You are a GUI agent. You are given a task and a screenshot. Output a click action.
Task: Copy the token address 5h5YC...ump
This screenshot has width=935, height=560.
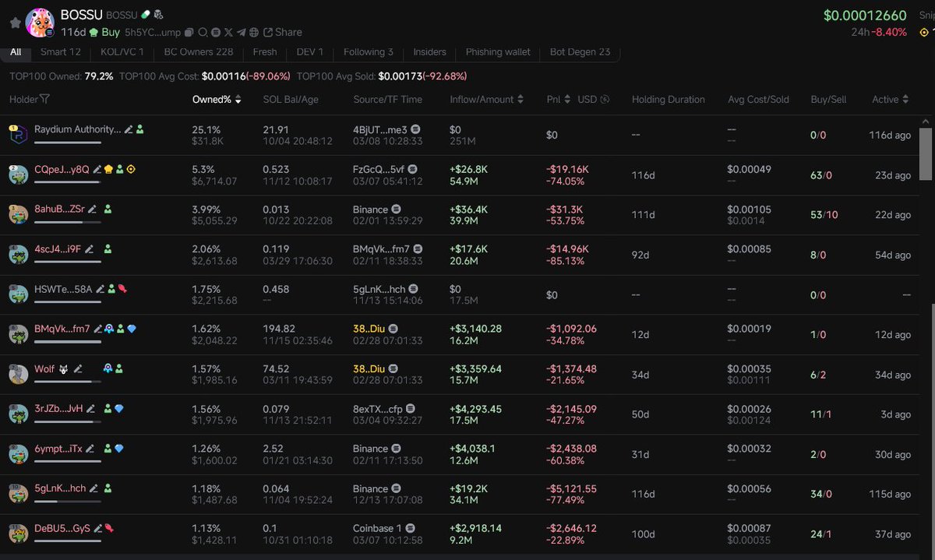click(189, 32)
